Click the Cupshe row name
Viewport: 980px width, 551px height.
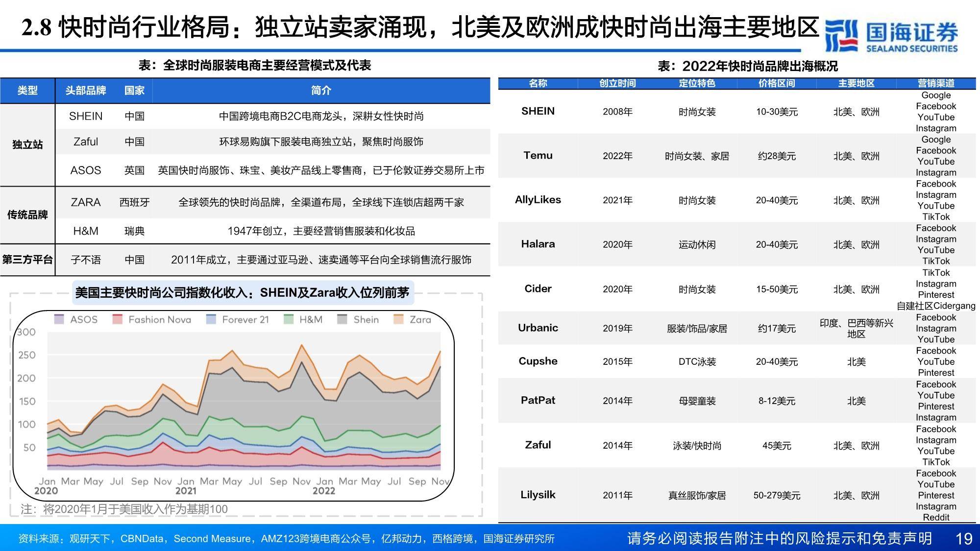tap(538, 361)
